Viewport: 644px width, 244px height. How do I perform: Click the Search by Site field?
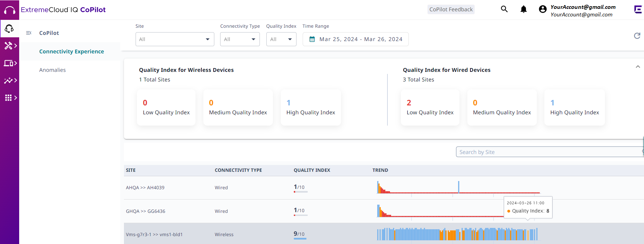548,152
